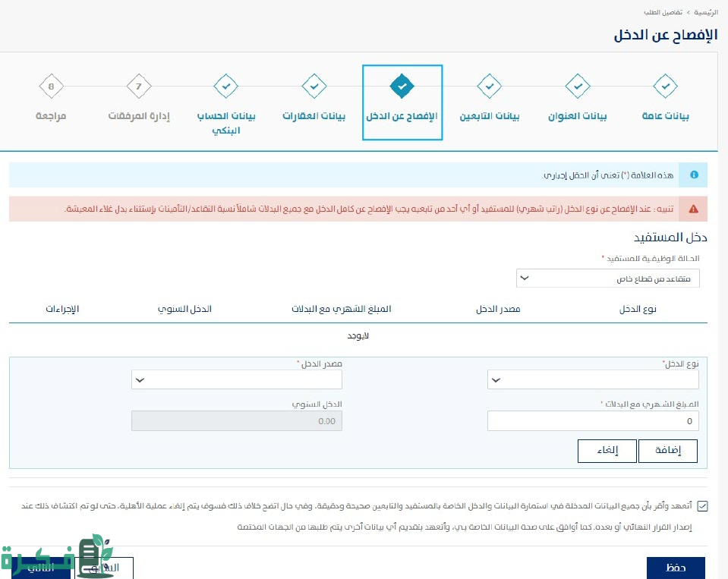
Task: Click the الإجراءات table column header
Action: click(x=62, y=309)
